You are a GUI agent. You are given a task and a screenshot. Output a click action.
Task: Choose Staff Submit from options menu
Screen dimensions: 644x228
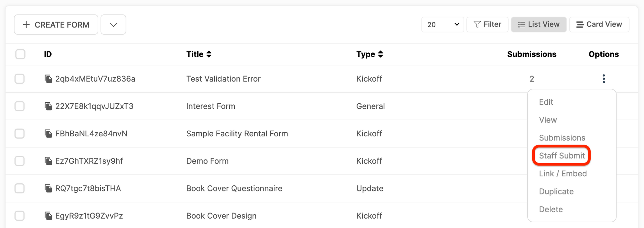562,156
